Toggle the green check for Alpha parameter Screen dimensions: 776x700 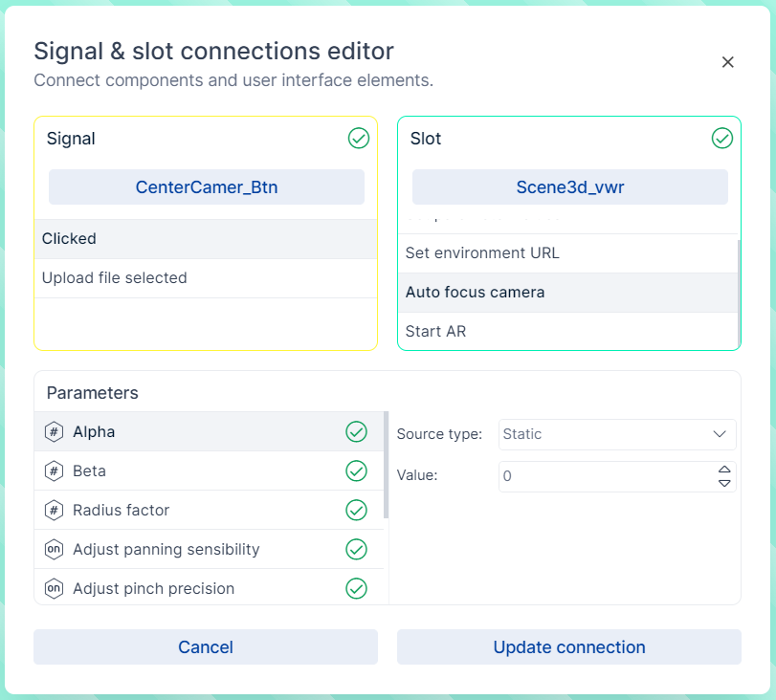356,432
